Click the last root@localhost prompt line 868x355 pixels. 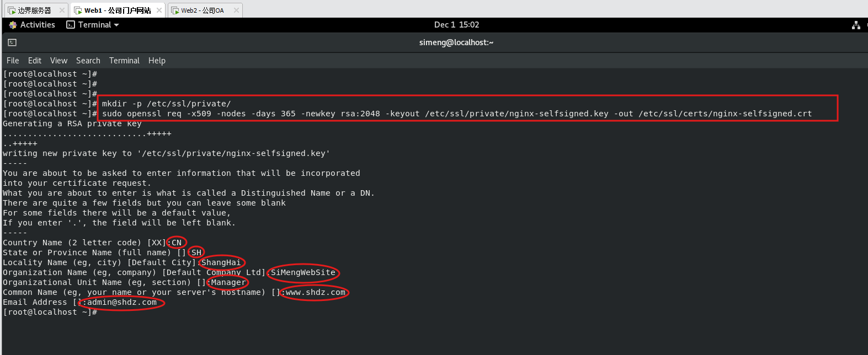click(50, 312)
